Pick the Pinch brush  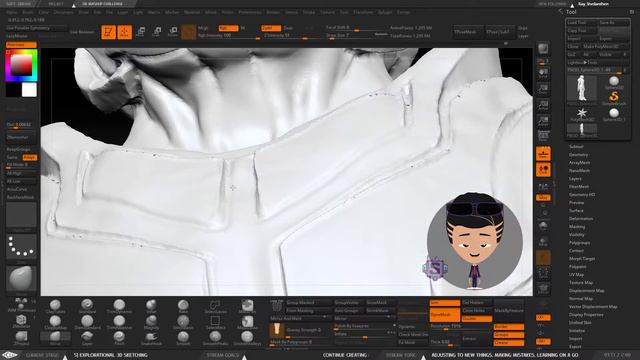click(x=119, y=338)
